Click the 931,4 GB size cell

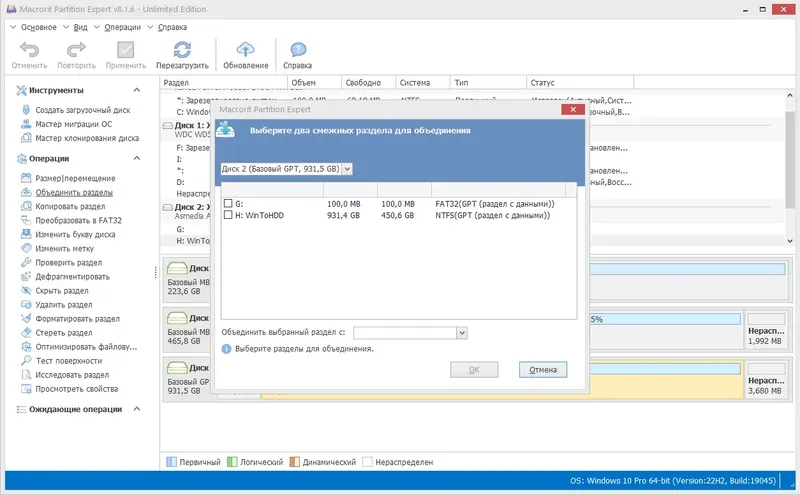tap(343, 215)
